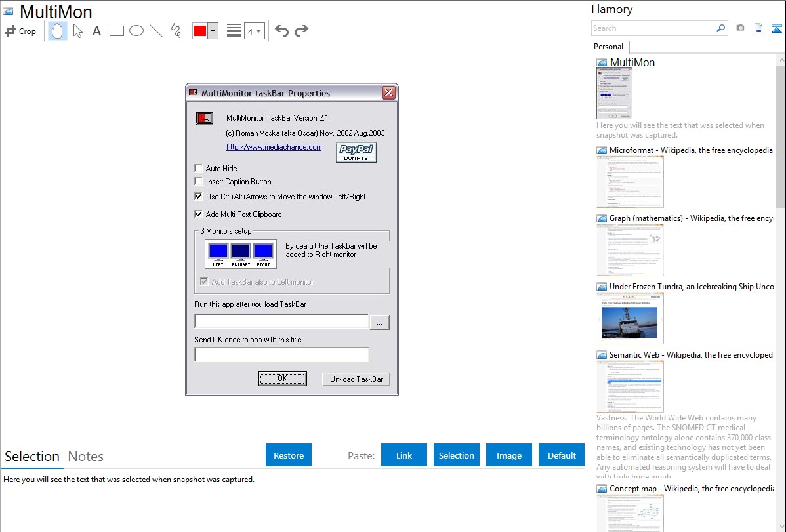
Task: Select the arrow pointer tool
Action: click(x=77, y=31)
